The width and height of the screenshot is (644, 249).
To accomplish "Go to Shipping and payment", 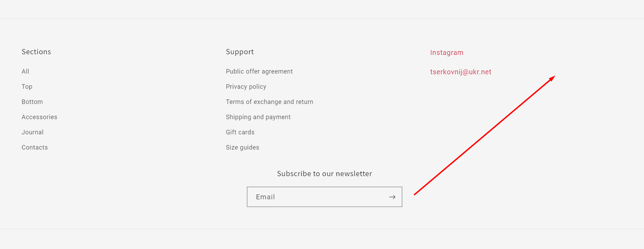I will 258,117.
